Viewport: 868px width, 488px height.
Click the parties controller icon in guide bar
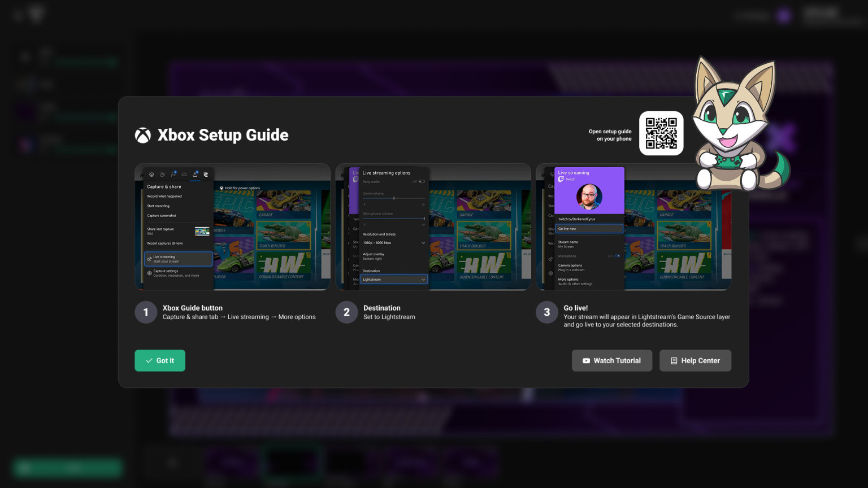pyautogui.click(x=184, y=175)
